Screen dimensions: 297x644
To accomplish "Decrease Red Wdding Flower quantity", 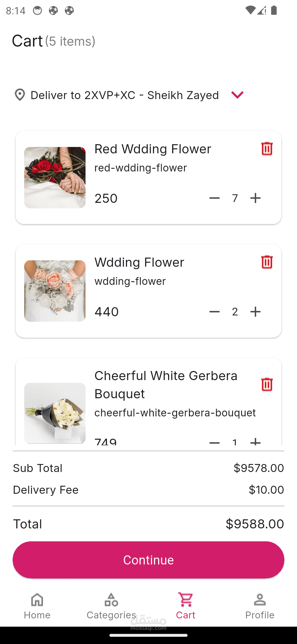I will [215, 198].
